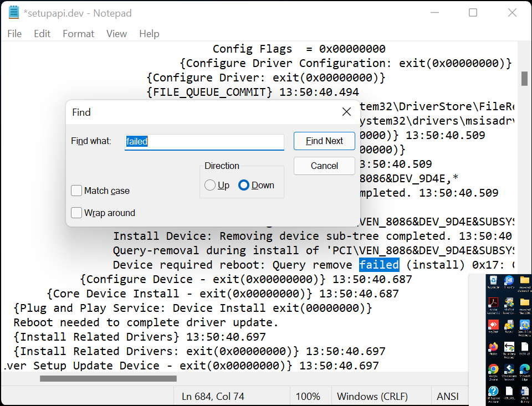The image size is (532, 406).
Task: Cancel the Find dialog
Action: click(324, 166)
